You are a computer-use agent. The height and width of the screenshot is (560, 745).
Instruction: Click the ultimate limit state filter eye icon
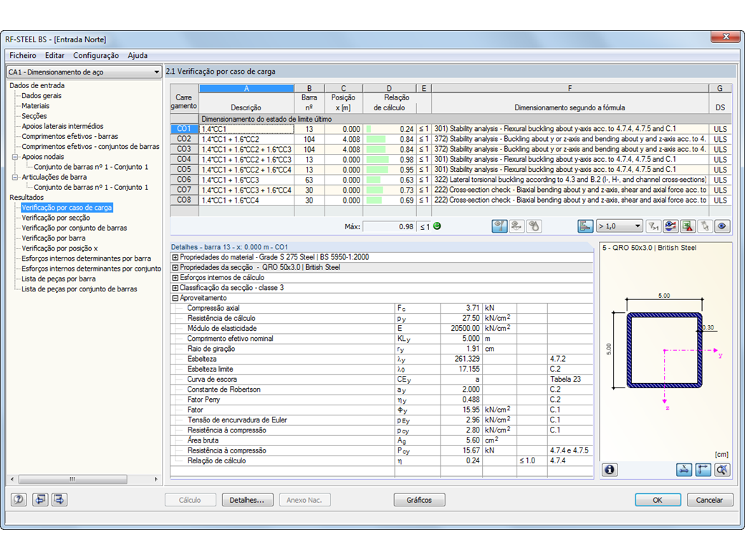499,226
